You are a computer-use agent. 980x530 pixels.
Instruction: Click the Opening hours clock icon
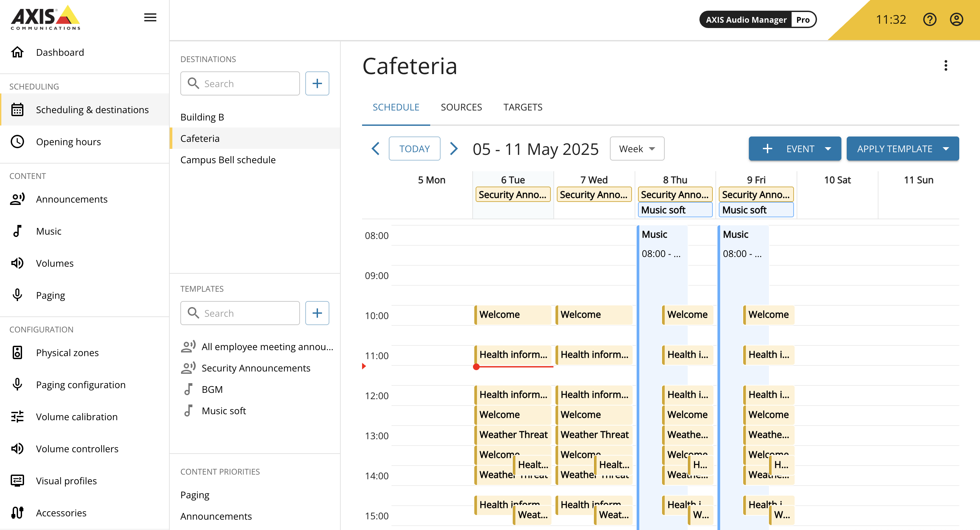point(17,142)
